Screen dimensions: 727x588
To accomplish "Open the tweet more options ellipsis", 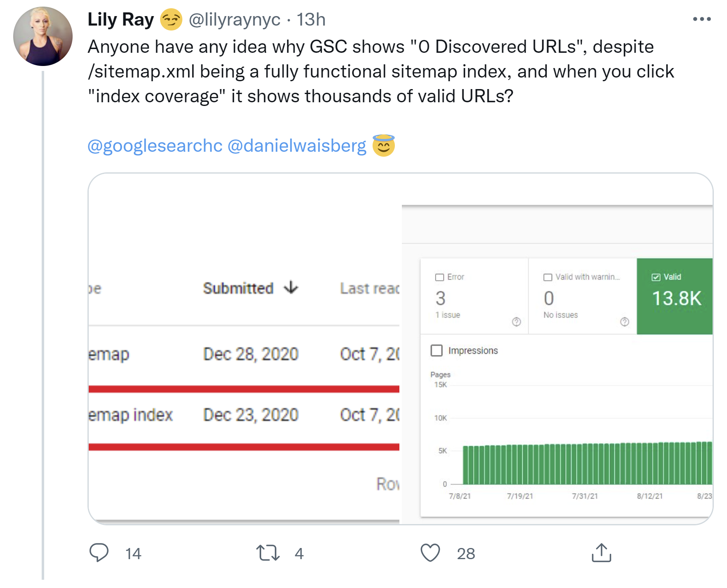I will 701,18.
